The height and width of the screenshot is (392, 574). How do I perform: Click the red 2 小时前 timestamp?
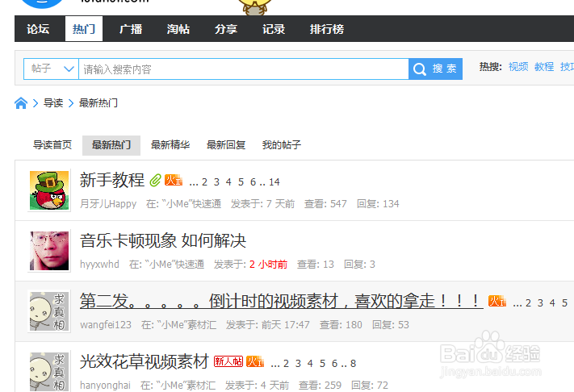click(268, 265)
